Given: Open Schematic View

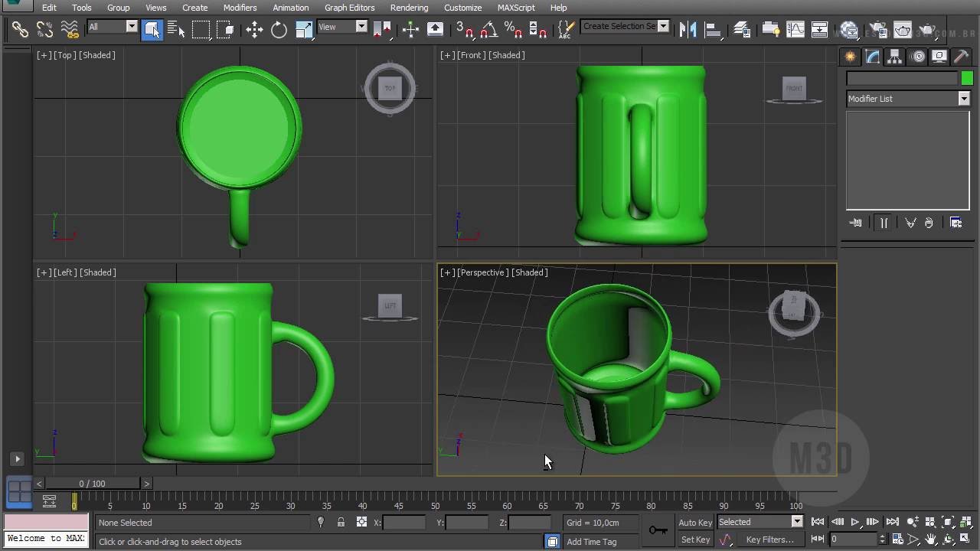Looking at the screenshot, I should pyautogui.click(x=819, y=30).
